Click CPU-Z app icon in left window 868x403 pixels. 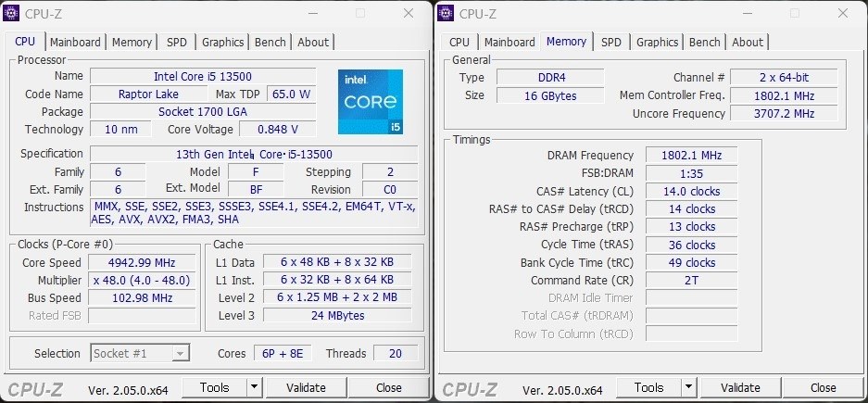[12, 13]
